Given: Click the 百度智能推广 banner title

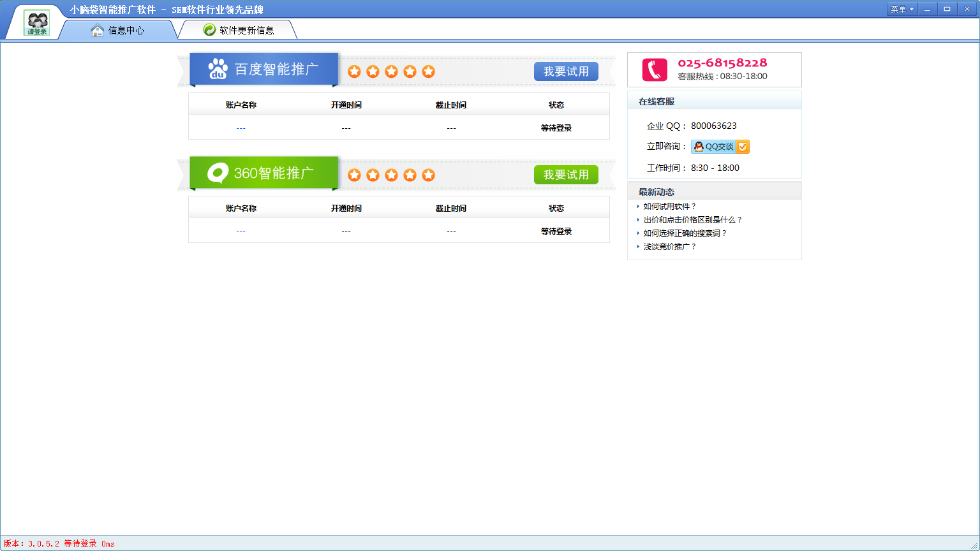Looking at the screenshot, I should (276, 69).
